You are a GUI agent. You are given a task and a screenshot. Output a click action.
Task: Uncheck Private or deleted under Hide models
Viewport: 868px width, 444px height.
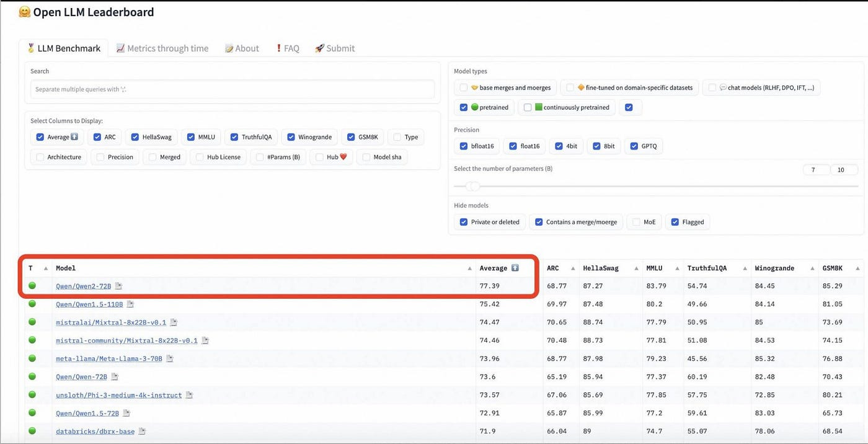(x=464, y=222)
